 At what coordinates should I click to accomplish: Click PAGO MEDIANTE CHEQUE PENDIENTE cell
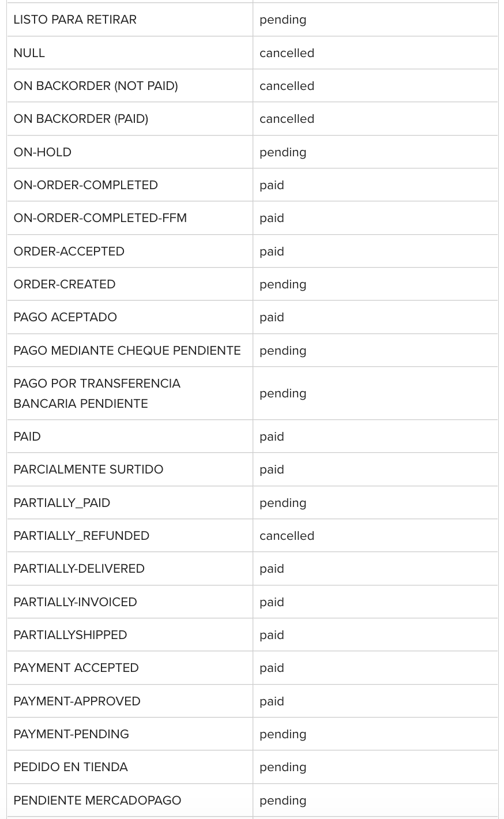130,351
